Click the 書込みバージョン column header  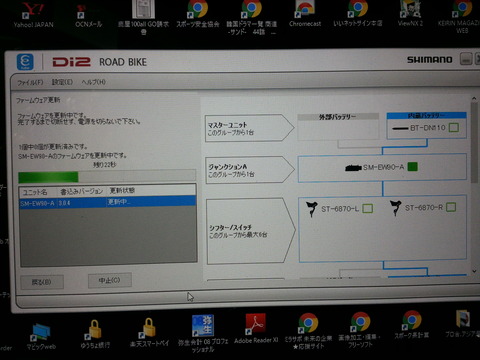82,192
